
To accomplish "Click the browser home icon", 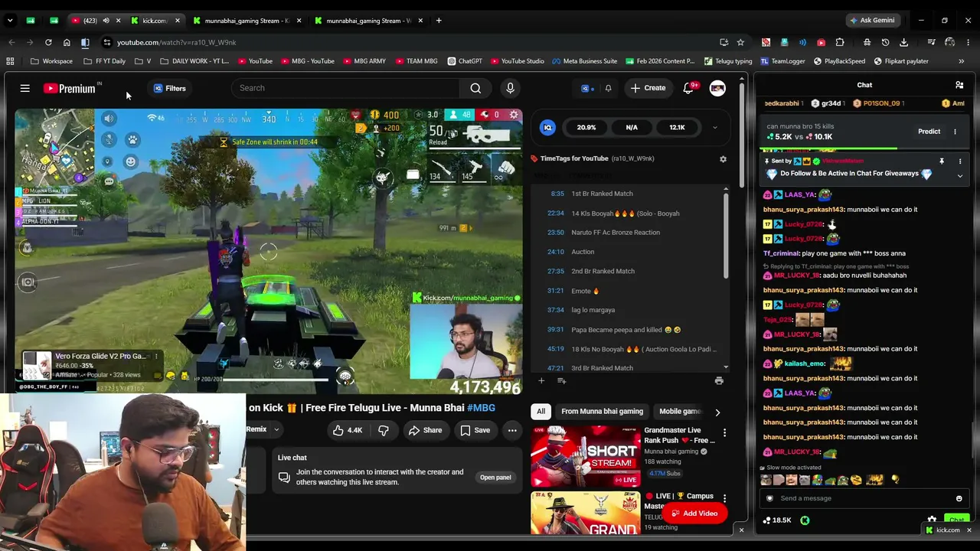I will [x=67, y=42].
